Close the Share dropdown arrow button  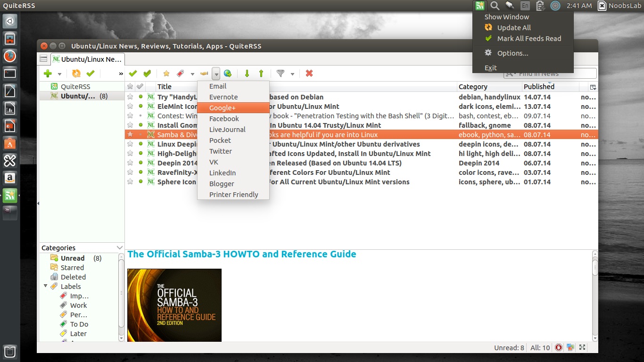(x=216, y=74)
